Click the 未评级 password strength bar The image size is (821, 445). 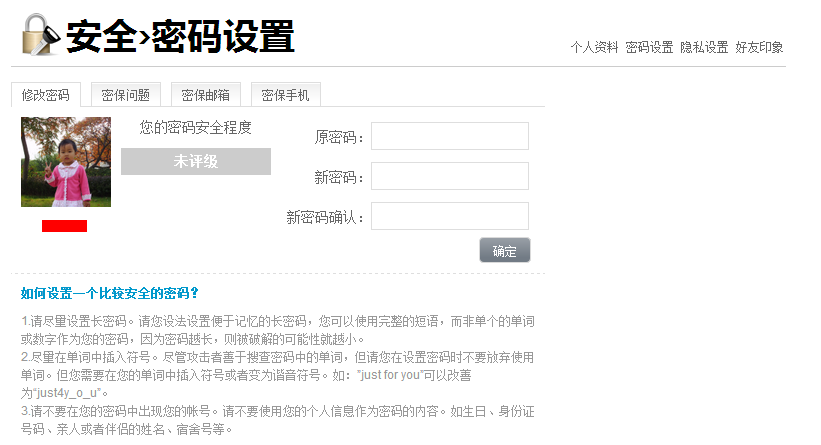[196, 161]
